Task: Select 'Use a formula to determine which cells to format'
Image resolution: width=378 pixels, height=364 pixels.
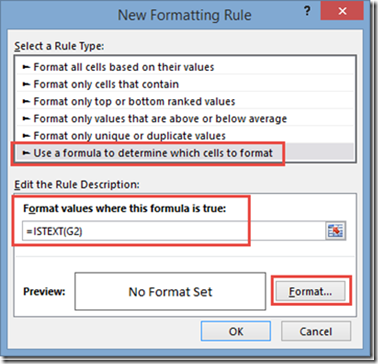Action: click(x=185, y=153)
